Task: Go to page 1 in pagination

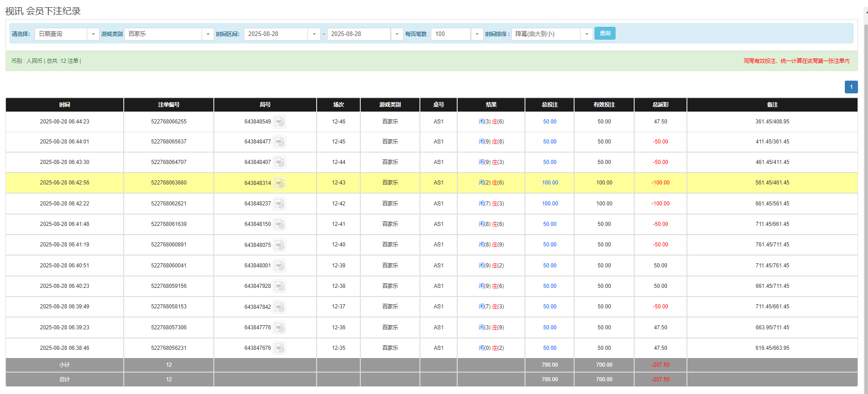Action: (851, 87)
